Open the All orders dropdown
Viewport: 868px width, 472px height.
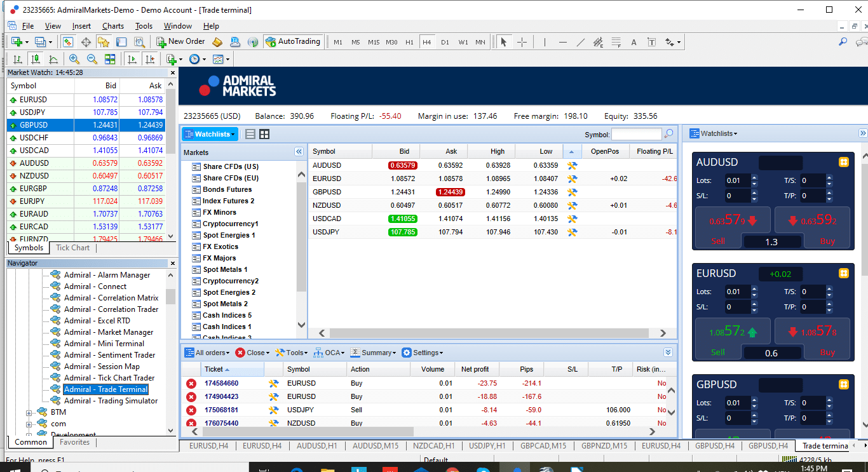[x=207, y=353]
